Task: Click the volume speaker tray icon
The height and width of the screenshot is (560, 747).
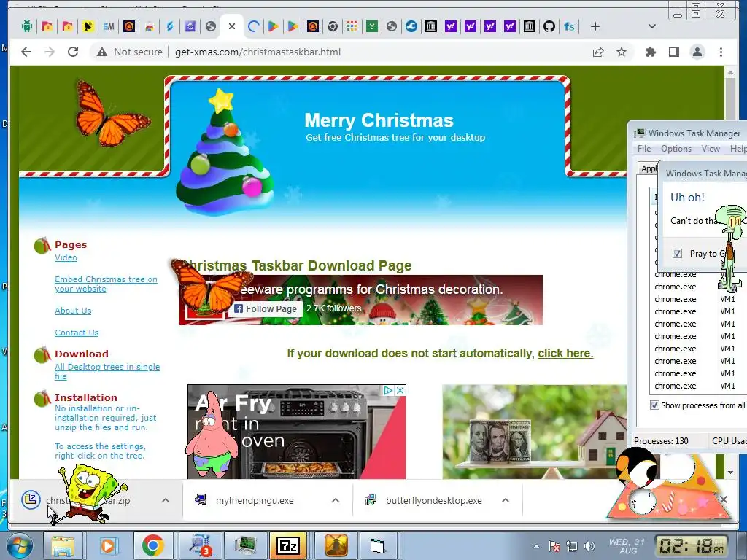Action: pos(589,546)
